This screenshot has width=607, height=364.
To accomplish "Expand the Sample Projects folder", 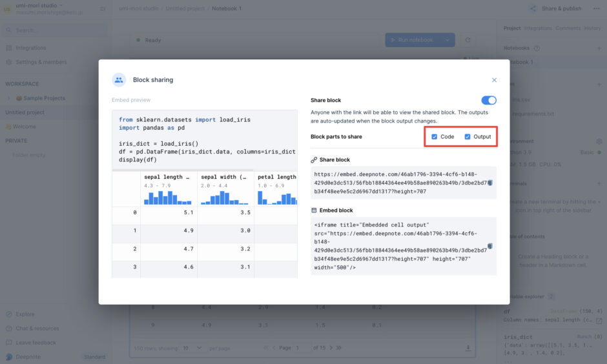I will click(9, 98).
